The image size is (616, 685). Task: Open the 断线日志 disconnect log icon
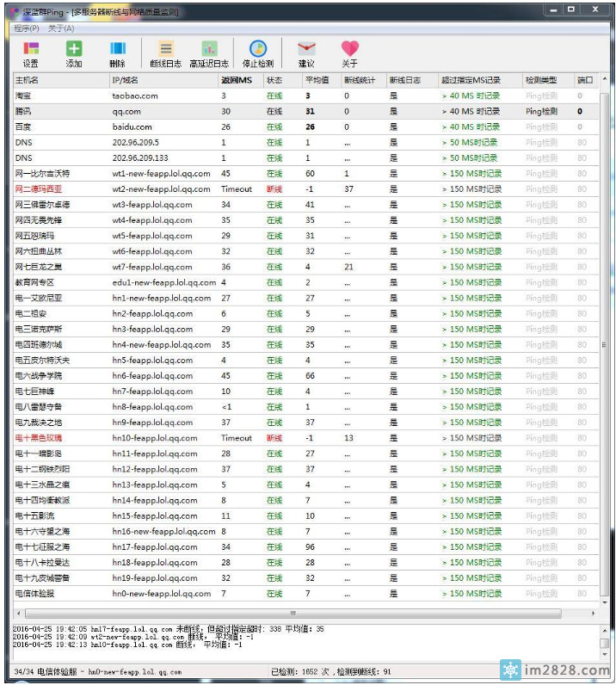165,50
